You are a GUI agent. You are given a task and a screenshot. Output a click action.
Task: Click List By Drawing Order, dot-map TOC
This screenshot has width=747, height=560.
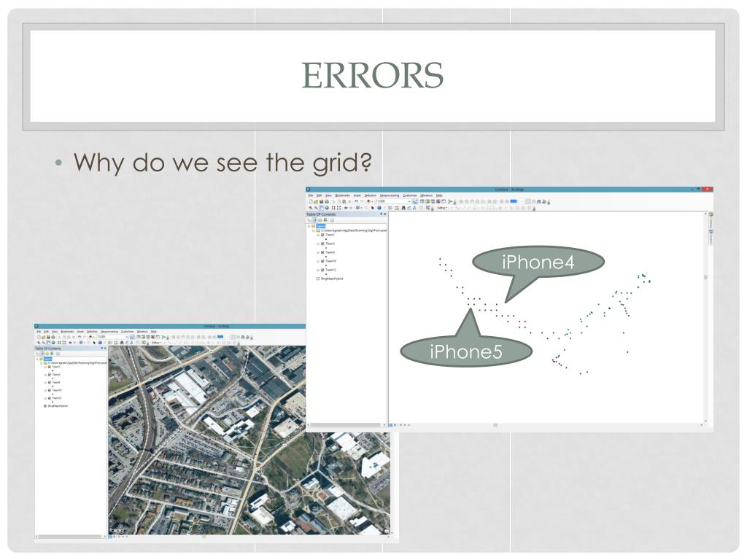309,220
